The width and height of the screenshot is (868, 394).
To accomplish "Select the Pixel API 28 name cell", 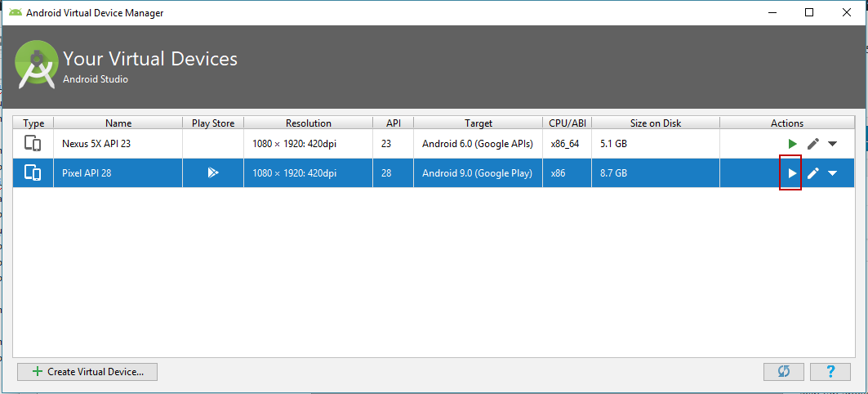I will (x=118, y=173).
